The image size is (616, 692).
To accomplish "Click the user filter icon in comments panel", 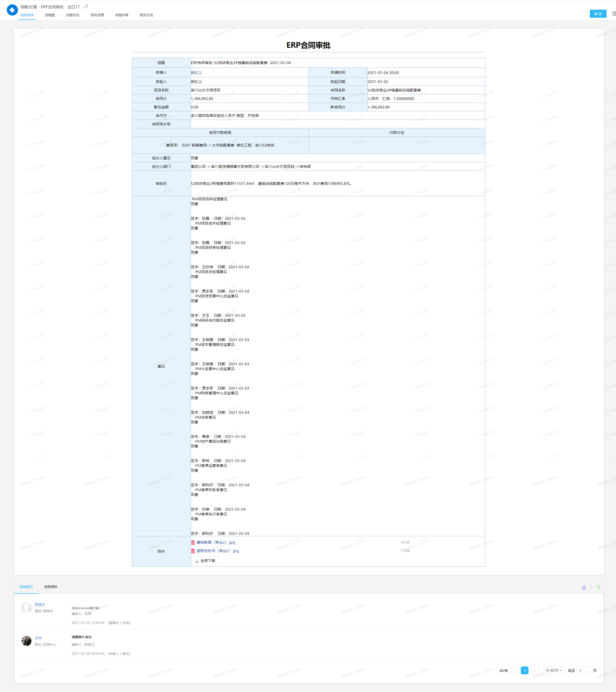I will point(584,587).
